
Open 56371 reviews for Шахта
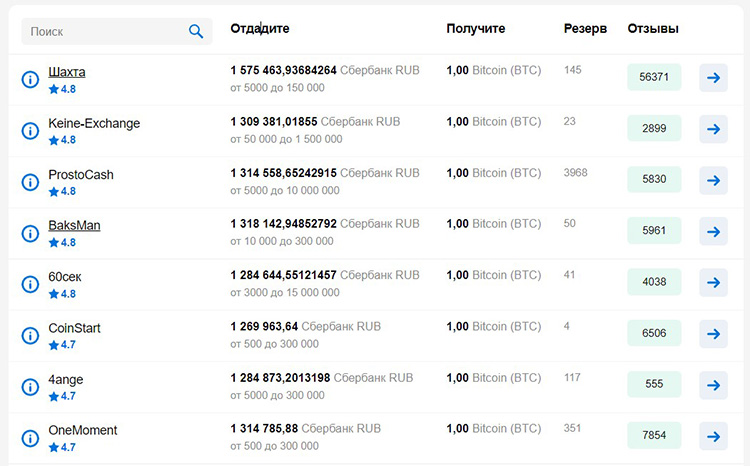[x=654, y=77]
